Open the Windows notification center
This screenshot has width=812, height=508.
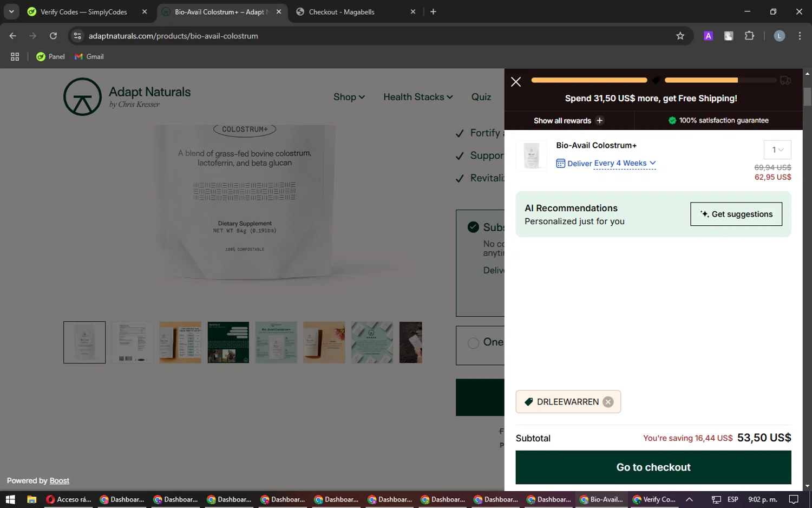(794, 499)
